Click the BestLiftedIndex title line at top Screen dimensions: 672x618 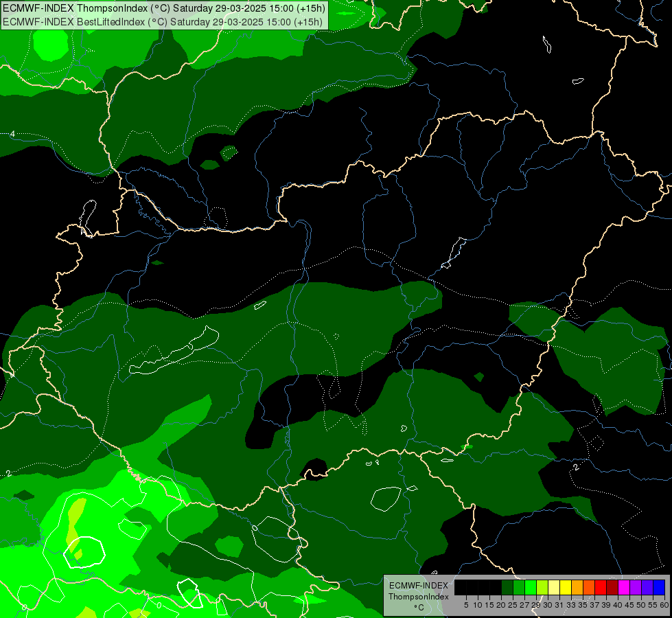pos(163,22)
